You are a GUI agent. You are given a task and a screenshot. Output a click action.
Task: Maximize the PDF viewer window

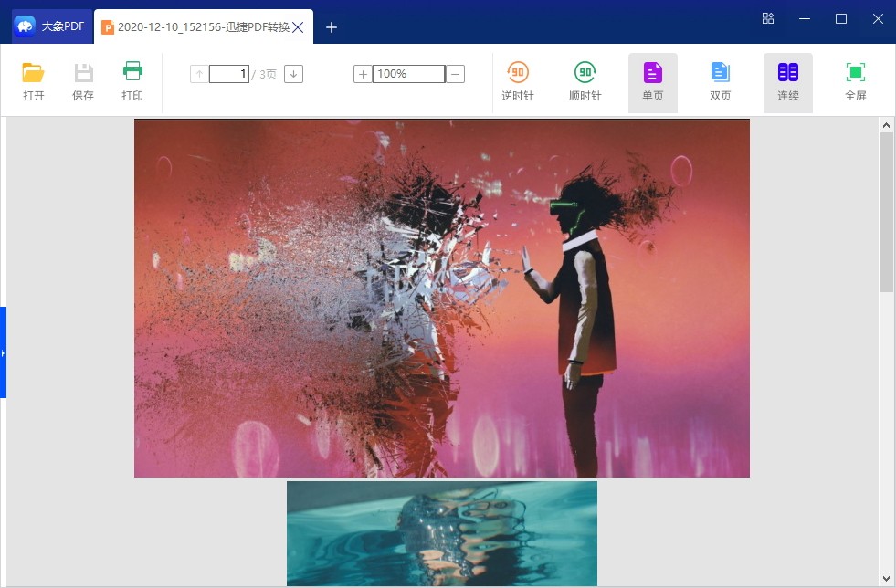(x=841, y=19)
